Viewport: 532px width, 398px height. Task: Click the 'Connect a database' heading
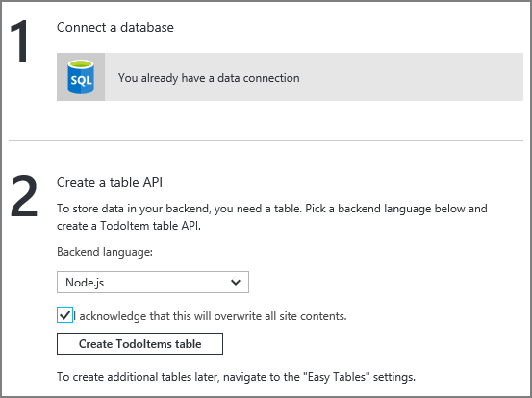point(115,27)
